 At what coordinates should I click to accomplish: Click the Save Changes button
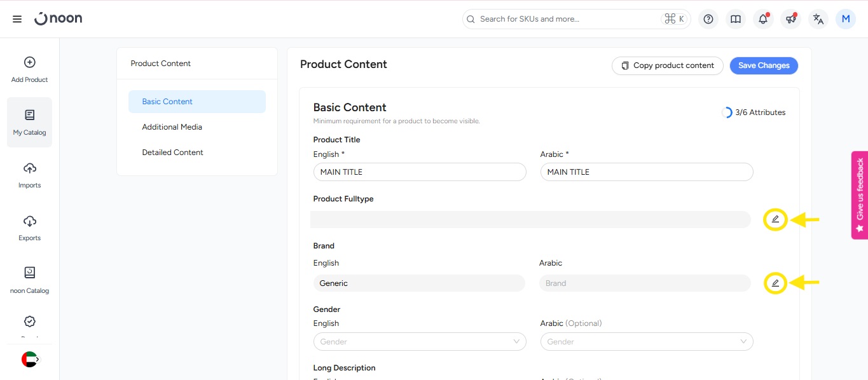(764, 65)
